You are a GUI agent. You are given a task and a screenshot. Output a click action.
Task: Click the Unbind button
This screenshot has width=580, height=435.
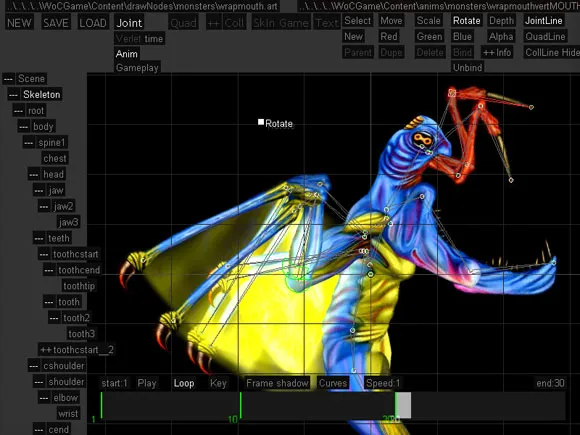[x=467, y=68]
